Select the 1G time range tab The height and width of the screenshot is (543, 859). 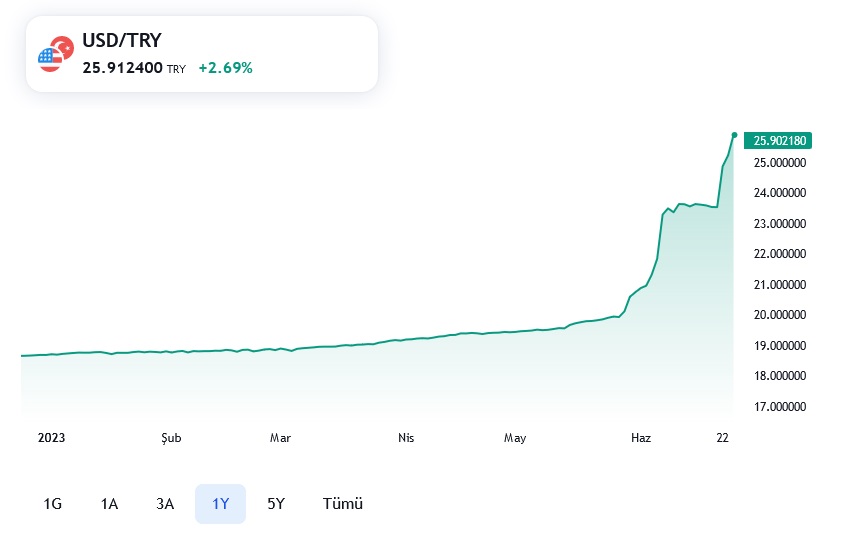coord(53,504)
